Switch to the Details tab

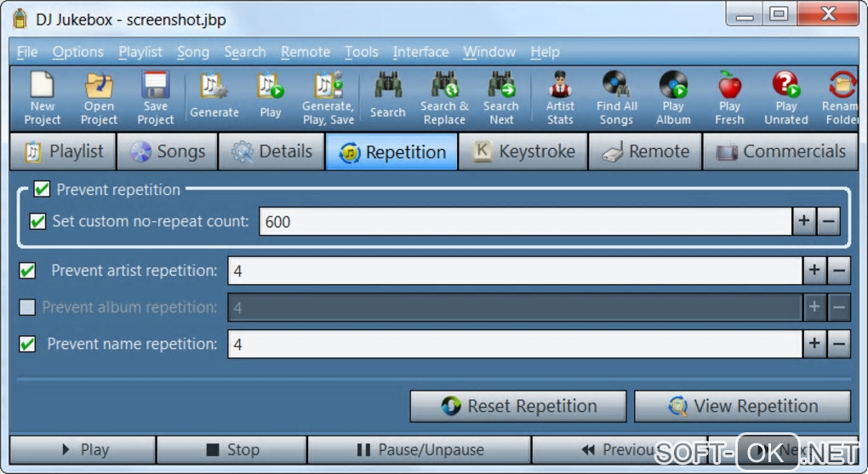click(x=271, y=151)
